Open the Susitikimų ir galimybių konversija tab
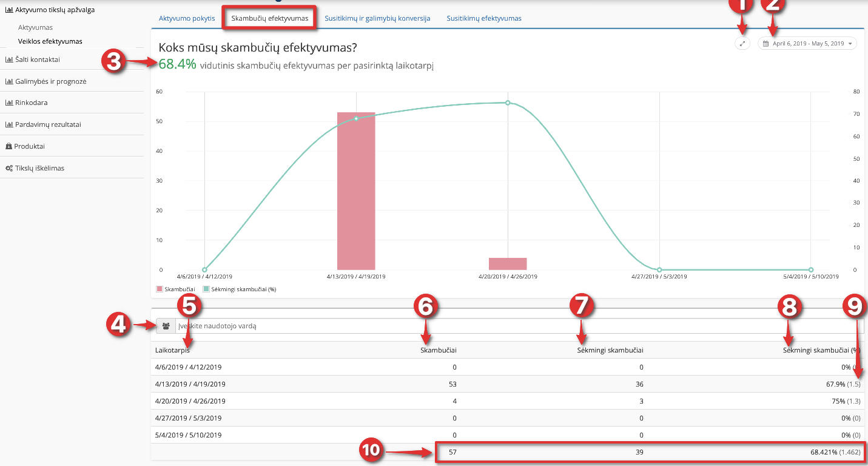 coord(377,18)
